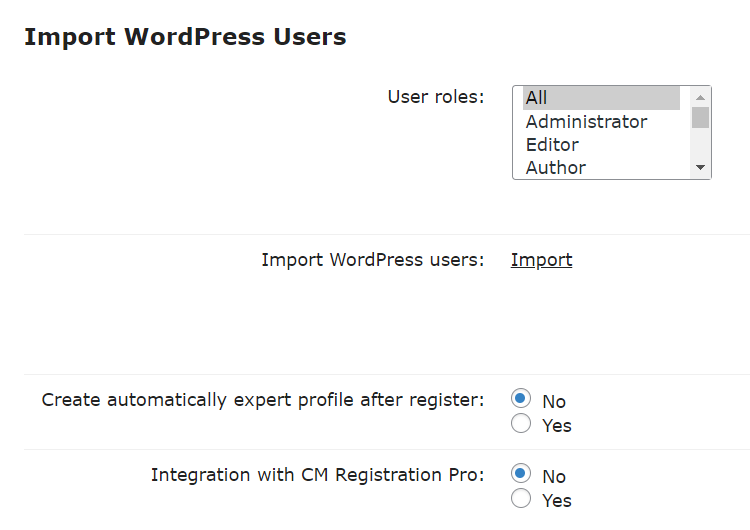
Task: Click 'Create automatically expert profile after register:' label
Action: [x=263, y=400]
